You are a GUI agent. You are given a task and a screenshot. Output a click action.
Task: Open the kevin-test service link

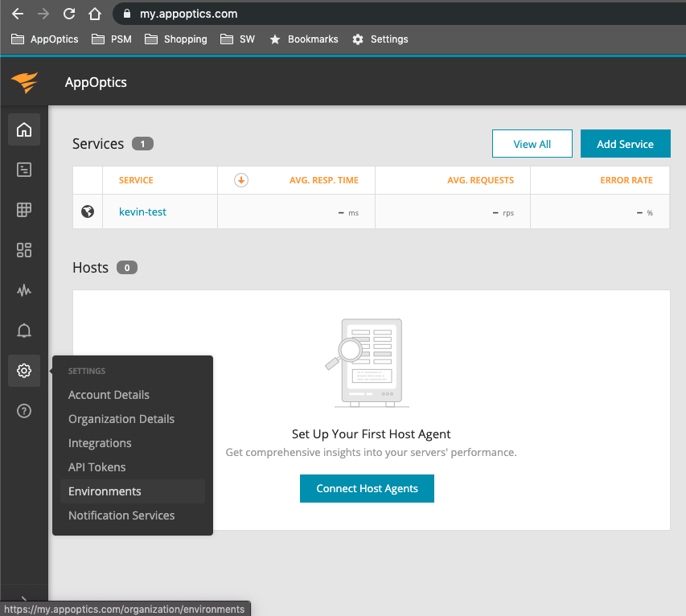(x=142, y=212)
